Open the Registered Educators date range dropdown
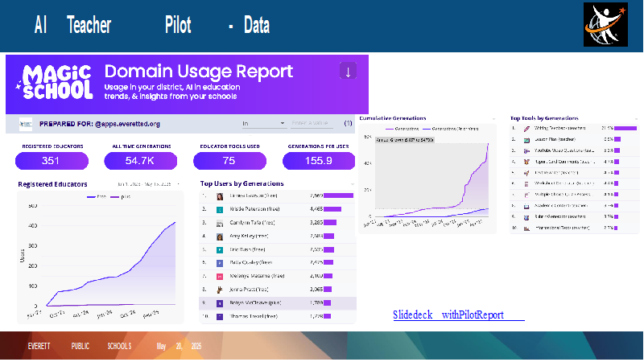Screen dimensions: 644x362 point(149,184)
